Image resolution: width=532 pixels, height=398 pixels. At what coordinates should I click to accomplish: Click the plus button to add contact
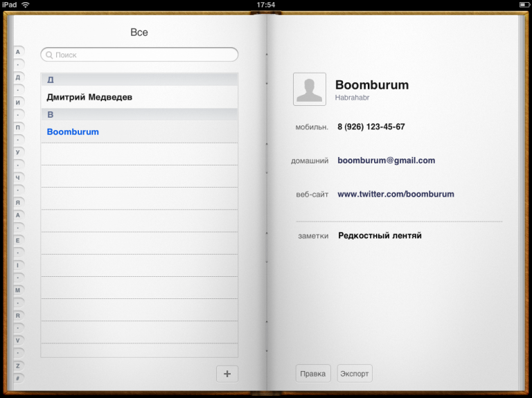227,374
